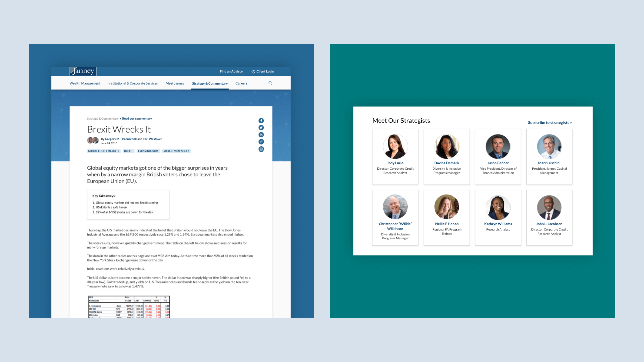
Task: Open the Strategy & Commentary tab
Action: [x=210, y=83]
